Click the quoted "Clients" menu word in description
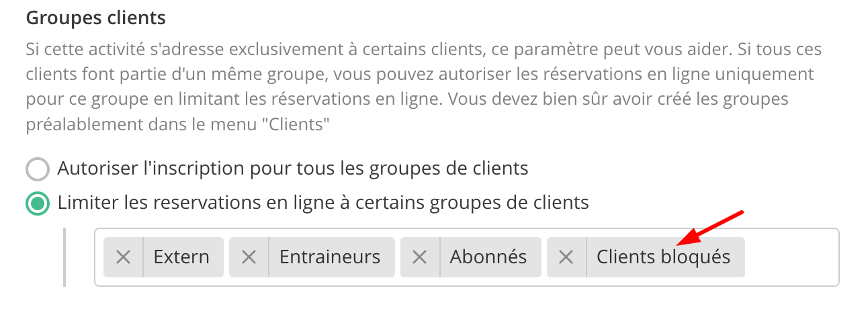This screenshot has height=317, width=868. coord(294,126)
